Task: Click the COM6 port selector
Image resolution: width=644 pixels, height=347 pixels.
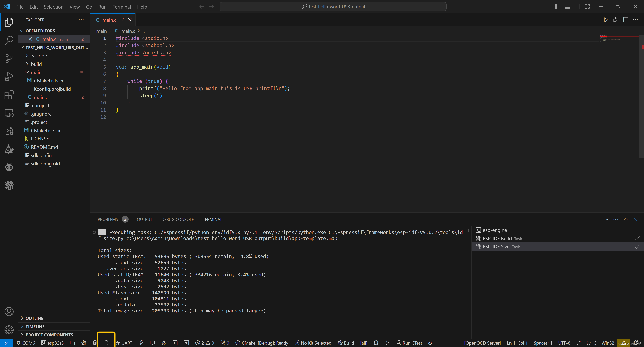Action: (x=26, y=343)
